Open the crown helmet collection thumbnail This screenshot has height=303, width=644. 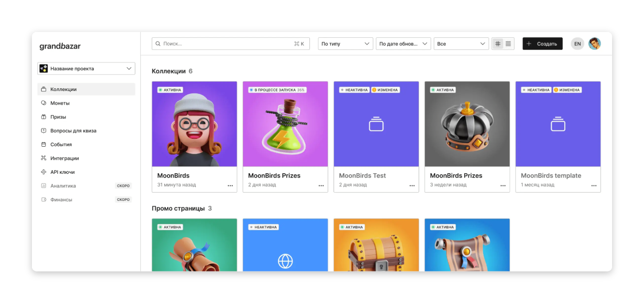467,124
